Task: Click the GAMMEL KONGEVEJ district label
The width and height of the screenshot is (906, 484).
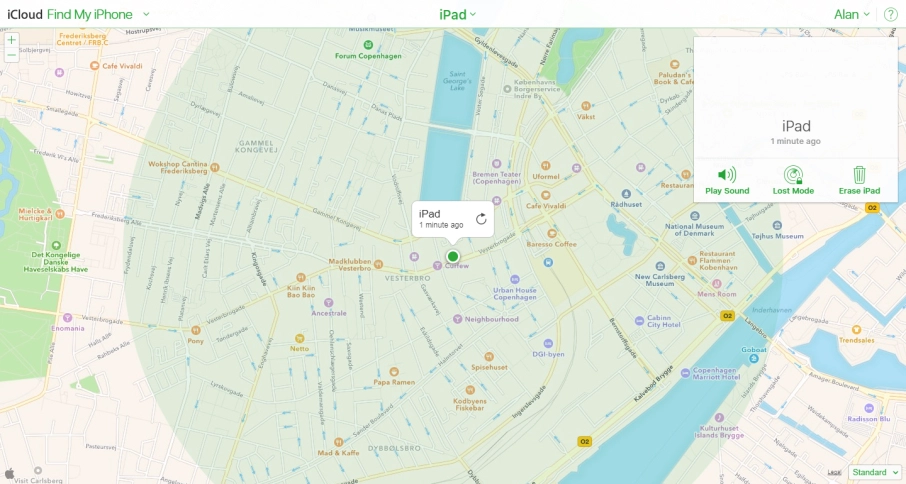Action: click(x=256, y=146)
